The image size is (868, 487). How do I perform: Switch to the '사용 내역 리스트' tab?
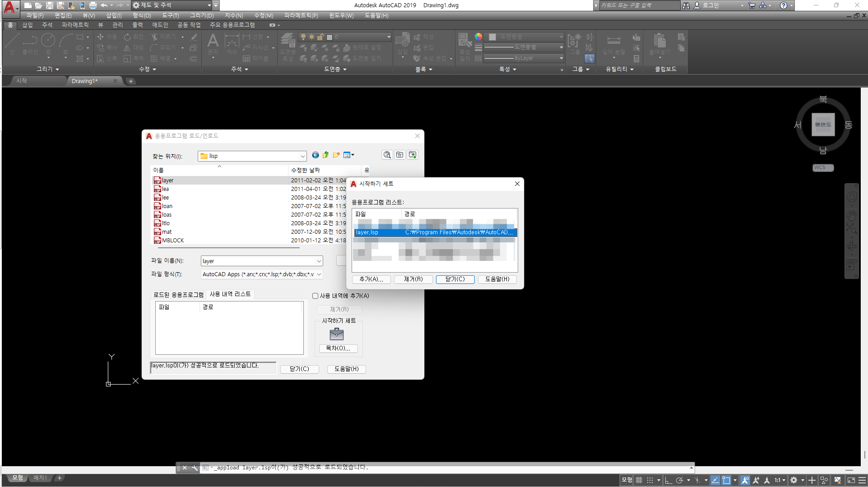point(230,294)
